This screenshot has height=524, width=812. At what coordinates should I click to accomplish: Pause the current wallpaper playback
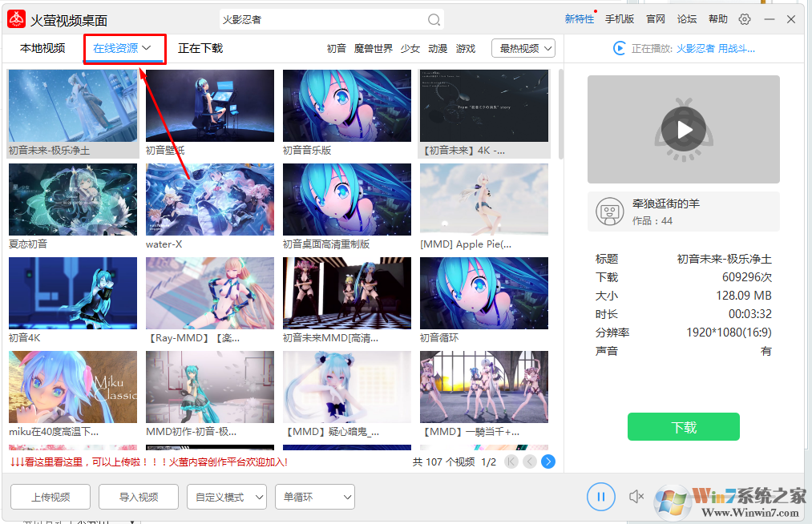tap(600, 497)
